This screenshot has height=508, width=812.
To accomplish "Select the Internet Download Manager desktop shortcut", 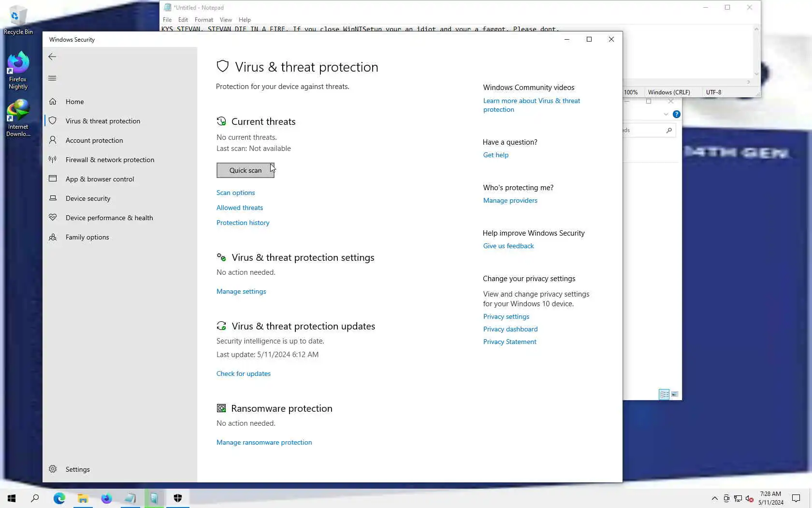I will point(18,119).
